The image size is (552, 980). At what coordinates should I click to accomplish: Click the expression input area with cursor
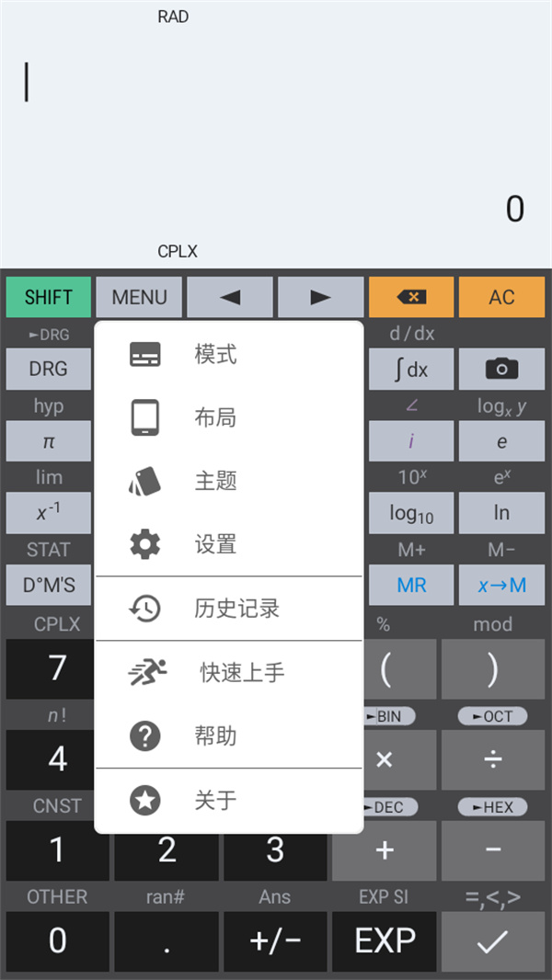click(x=276, y=83)
